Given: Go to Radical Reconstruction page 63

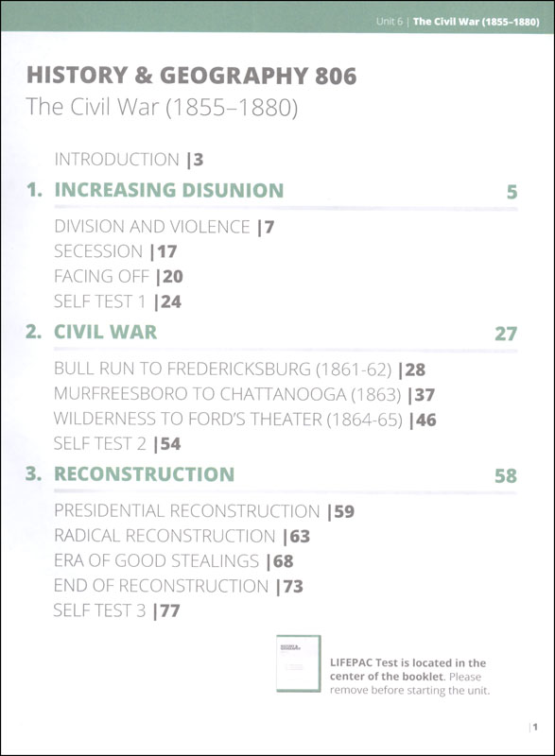Looking at the screenshot, I should pos(182,536).
